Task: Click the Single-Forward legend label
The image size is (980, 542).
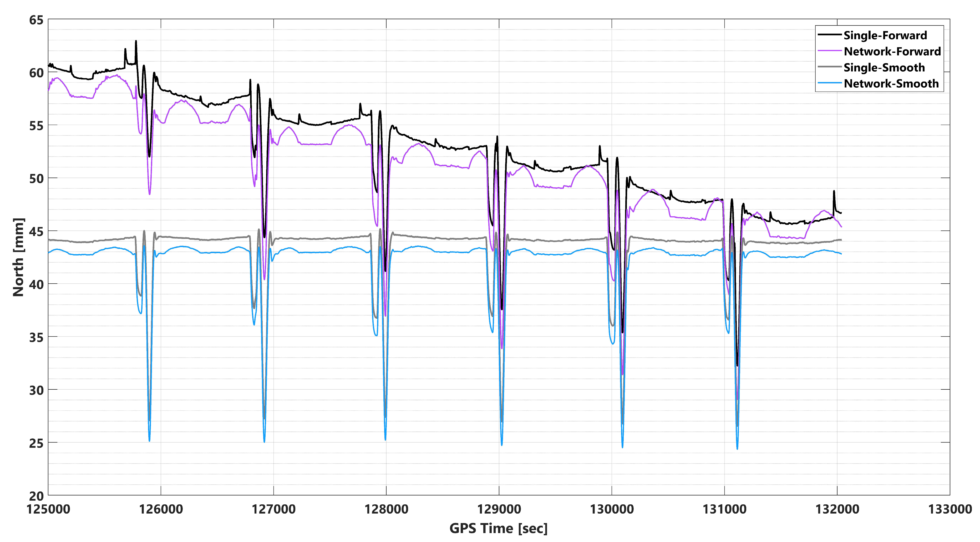Action: pyautogui.click(x=885, y=36)
